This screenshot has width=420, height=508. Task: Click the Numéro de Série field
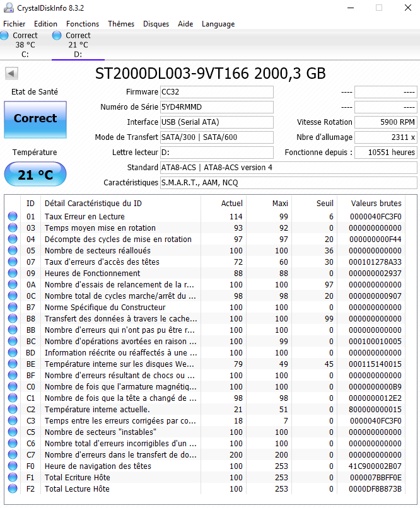click(x=216, y=107)
